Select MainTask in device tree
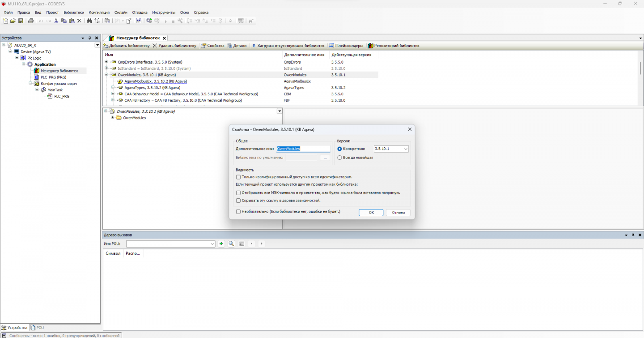This screenshot has width=644, height=338. (x=55, y=90)
